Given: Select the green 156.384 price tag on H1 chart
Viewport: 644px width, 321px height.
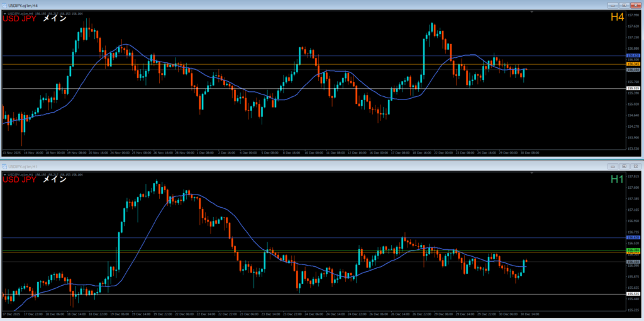Looking at the screenshot, I should click(x=633, y=250).
